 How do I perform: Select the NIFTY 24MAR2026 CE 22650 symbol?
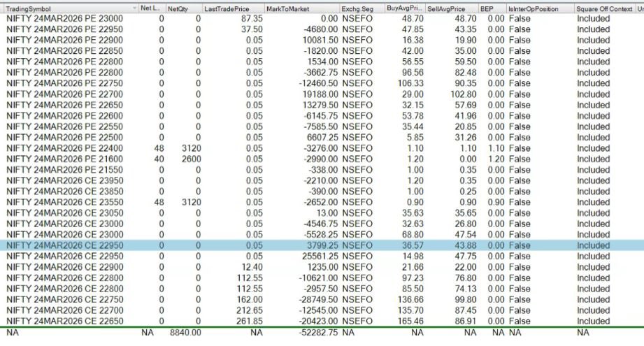click(64, 321)
